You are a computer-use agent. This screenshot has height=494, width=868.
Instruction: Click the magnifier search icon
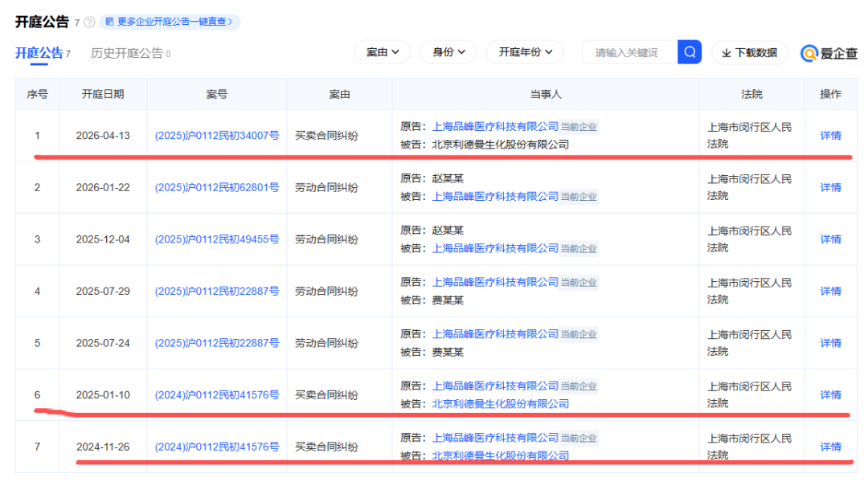click(690, 51)
